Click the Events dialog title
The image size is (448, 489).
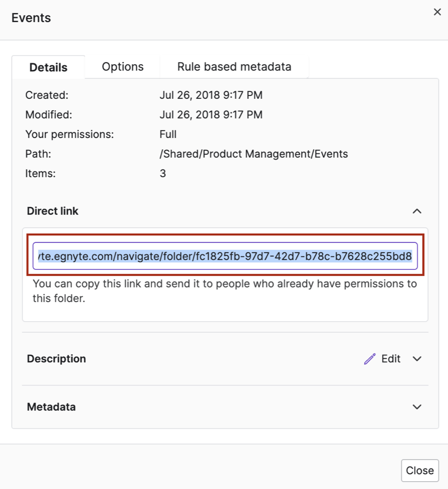click(x=31, y=18)
